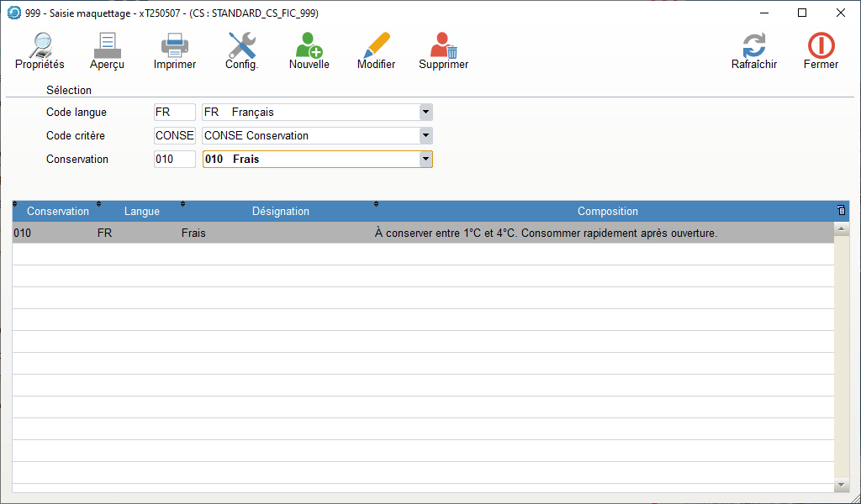Click the Composition column header

(x=607, y=212)
